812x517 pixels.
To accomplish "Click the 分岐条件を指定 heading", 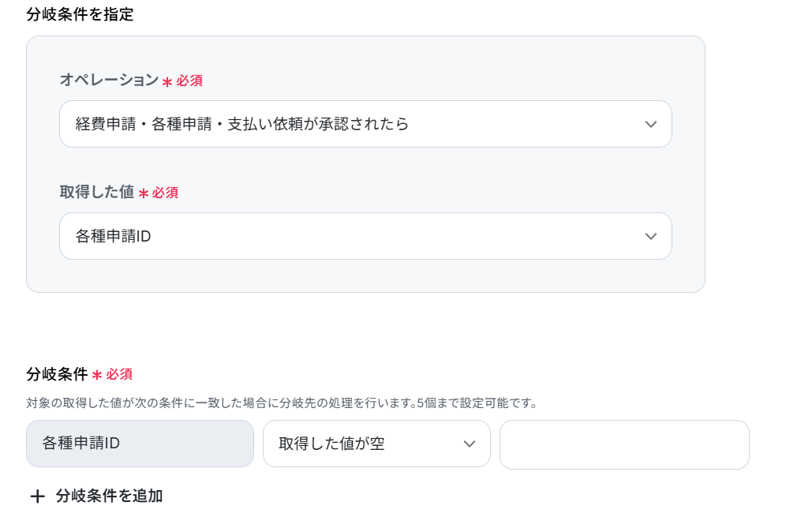I will (x=80, y=14).
